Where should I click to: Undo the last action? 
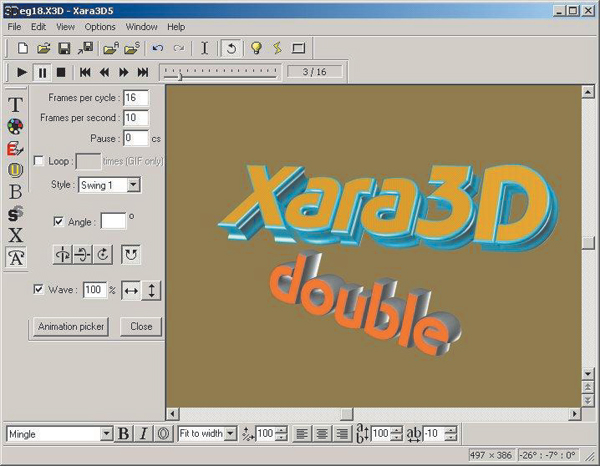(x=158, y=48)
